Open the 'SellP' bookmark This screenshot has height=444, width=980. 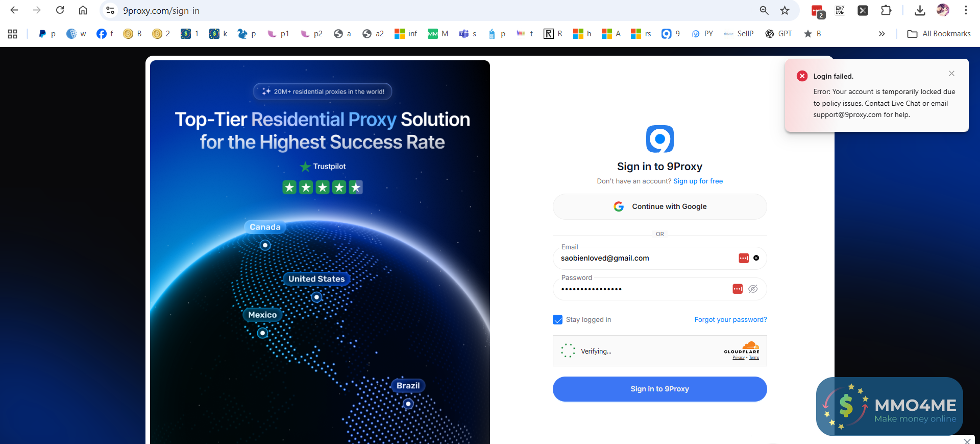739,34
